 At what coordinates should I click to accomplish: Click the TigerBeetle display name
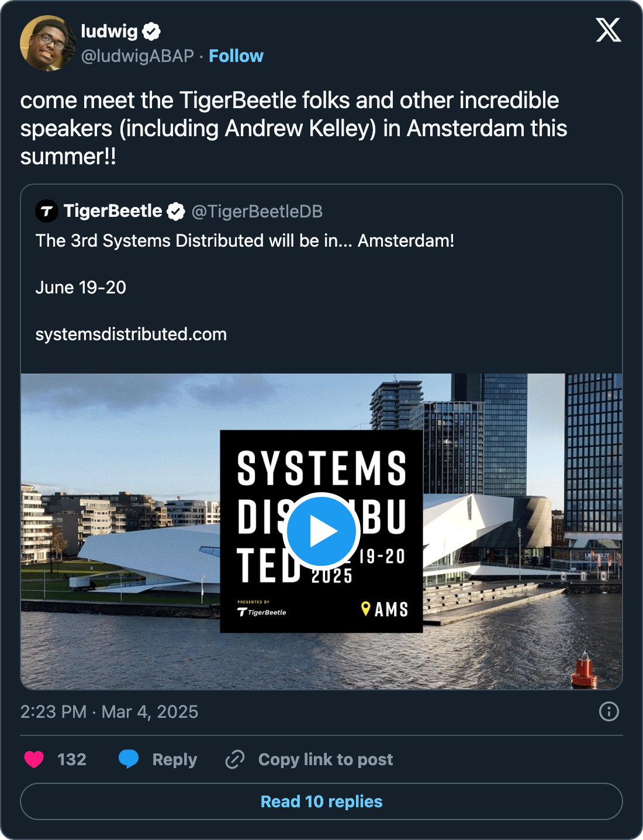pyautogui.click(x=113, y=211)
